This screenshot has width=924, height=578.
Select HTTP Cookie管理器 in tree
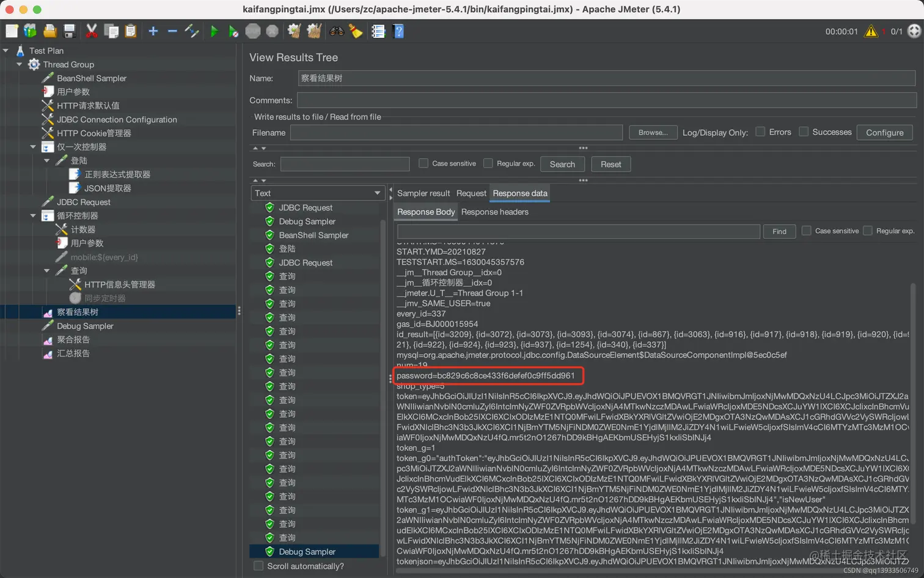[94, 133]
